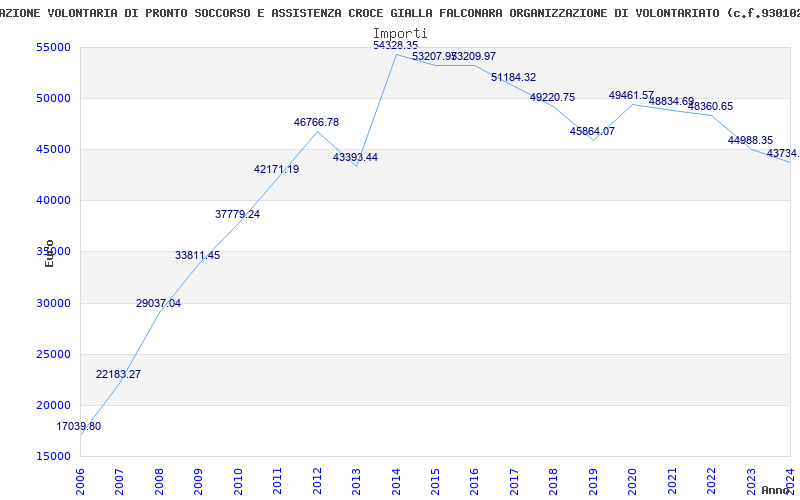Screen dimensions: 800x500
Task: Click x-axis year 2011
Action: pos(278,481)
